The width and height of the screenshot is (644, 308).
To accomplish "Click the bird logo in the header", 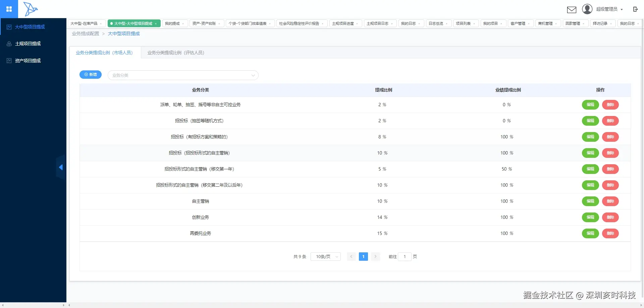I will pyautogui.click(x=31, y=9).
